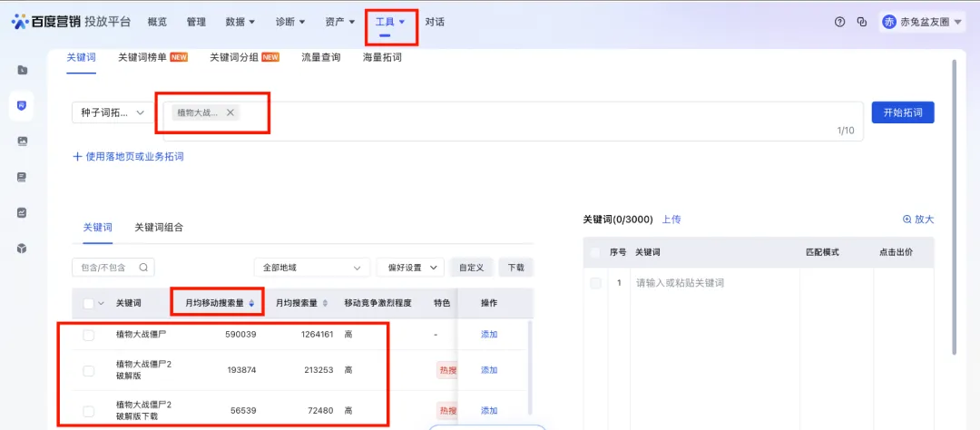Select the lower 关键词 results tab
Viewport: 980px width, 430px height.
tap(98, 228)
